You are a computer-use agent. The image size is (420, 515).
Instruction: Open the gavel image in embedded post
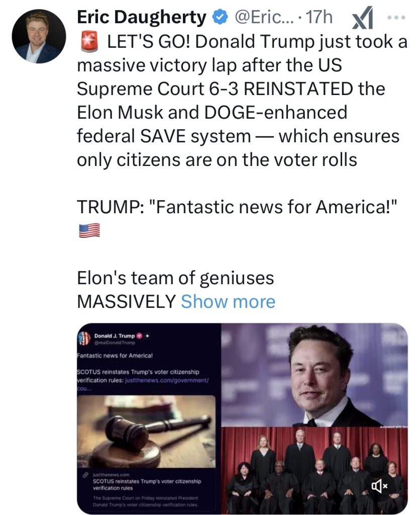coord(146,432)
